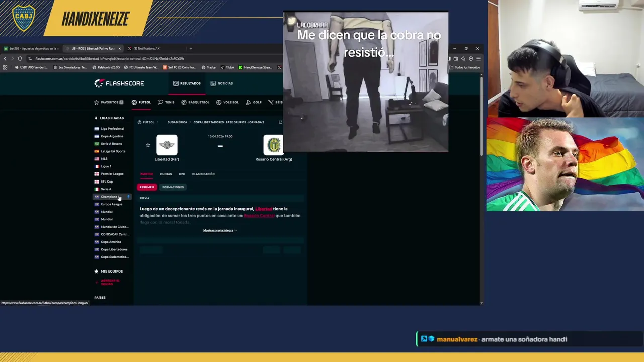Select the Golf sport

254,102
